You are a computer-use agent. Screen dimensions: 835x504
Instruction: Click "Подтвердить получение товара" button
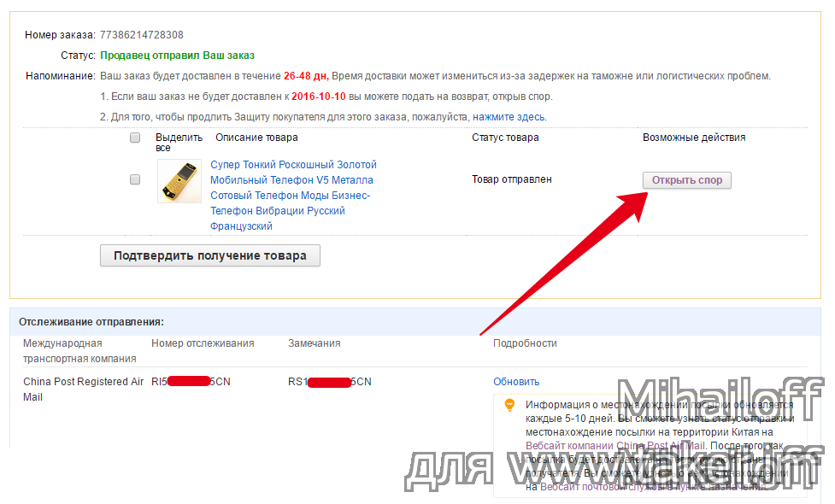(x=209, y=255)
